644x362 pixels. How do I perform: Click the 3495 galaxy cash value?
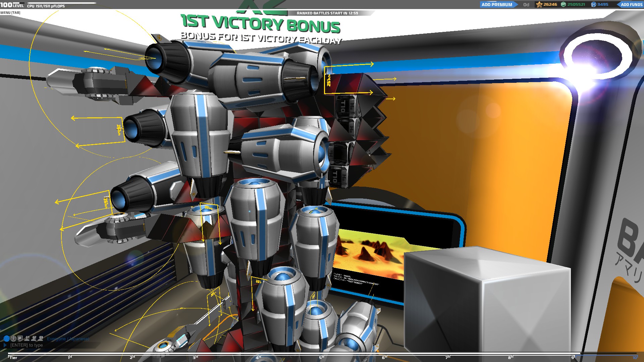(x=603, y=4)
